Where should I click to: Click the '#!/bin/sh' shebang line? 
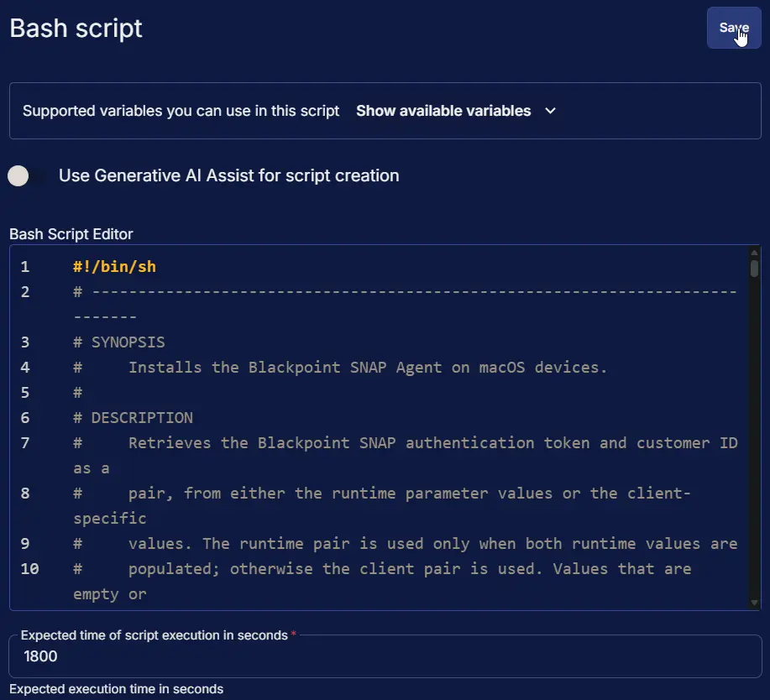click(114, 267)
